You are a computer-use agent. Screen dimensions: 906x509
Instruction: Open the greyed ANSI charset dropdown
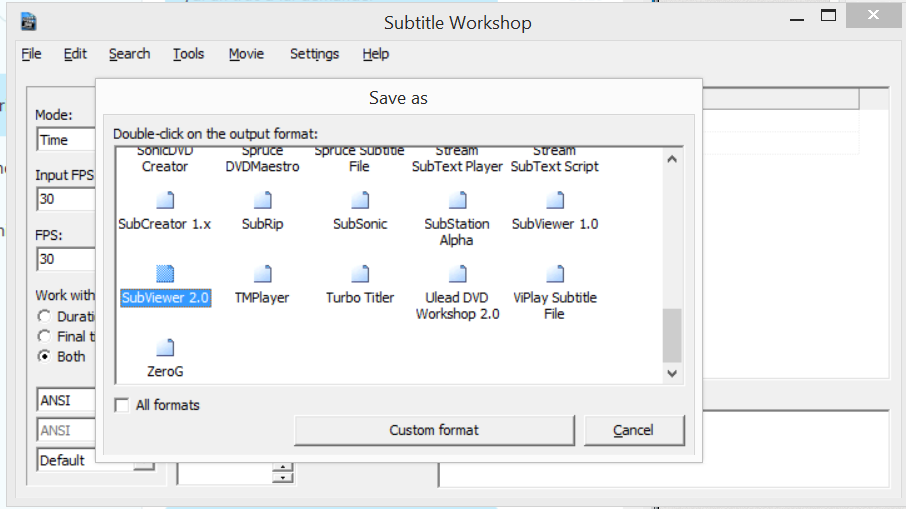click(66, 430)
